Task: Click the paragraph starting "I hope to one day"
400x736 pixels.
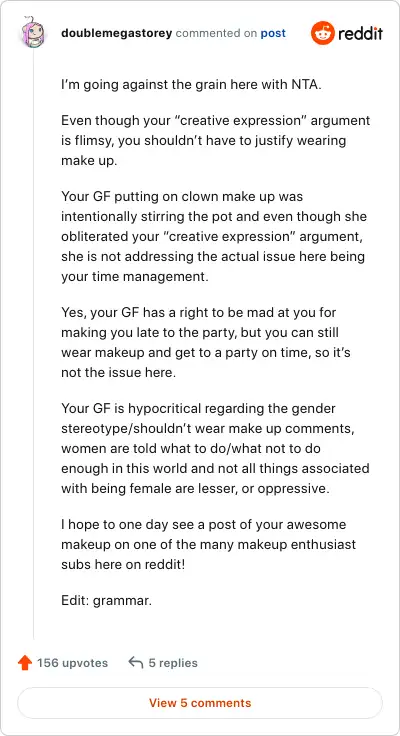Action: (208, 544)
